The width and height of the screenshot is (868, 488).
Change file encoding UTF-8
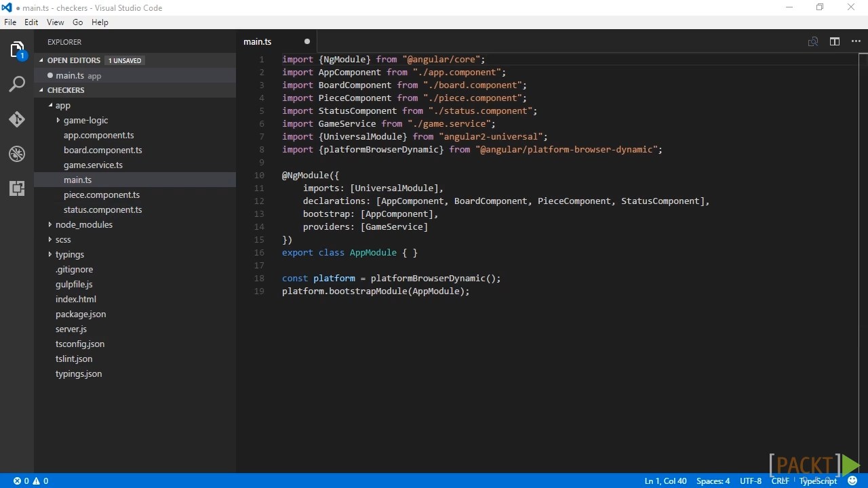751,481
